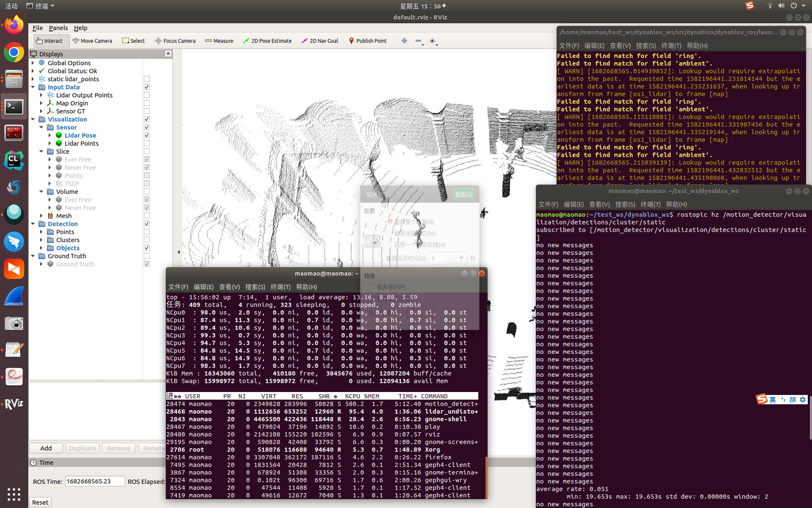
Task: Collapse the Visualization tree in Displays
Action: [x=33, y=119]
